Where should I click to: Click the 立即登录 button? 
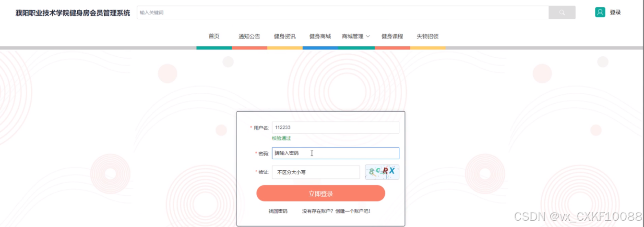[x=321, y=193]
